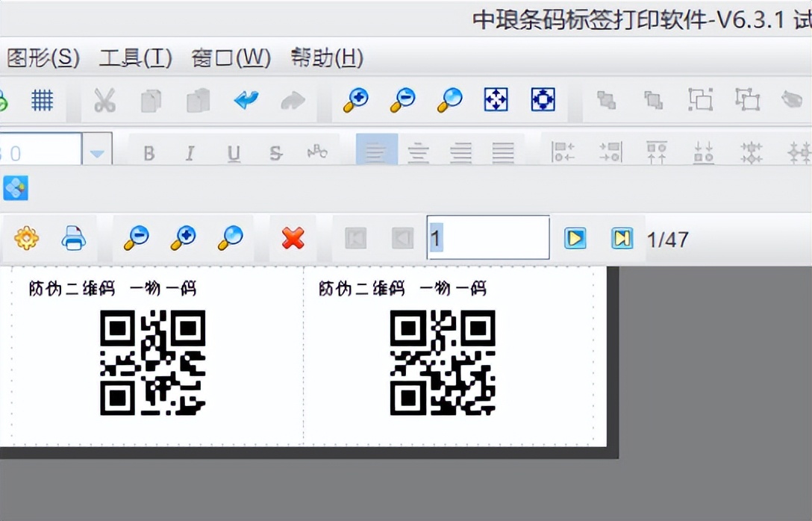This screenshot has width=812, height=521.
Task: Expand the font size dropdown arrow
Action: tap(97, 152)
